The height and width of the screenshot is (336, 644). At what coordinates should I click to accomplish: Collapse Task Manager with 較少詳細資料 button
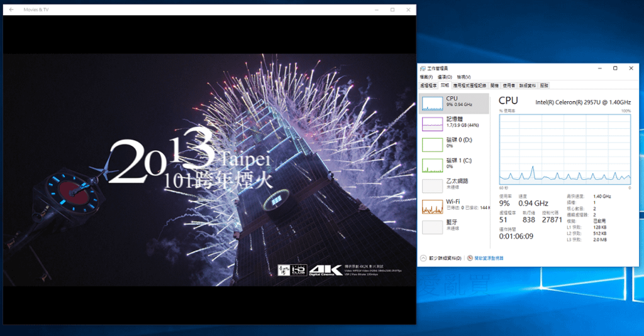point(441,258)
